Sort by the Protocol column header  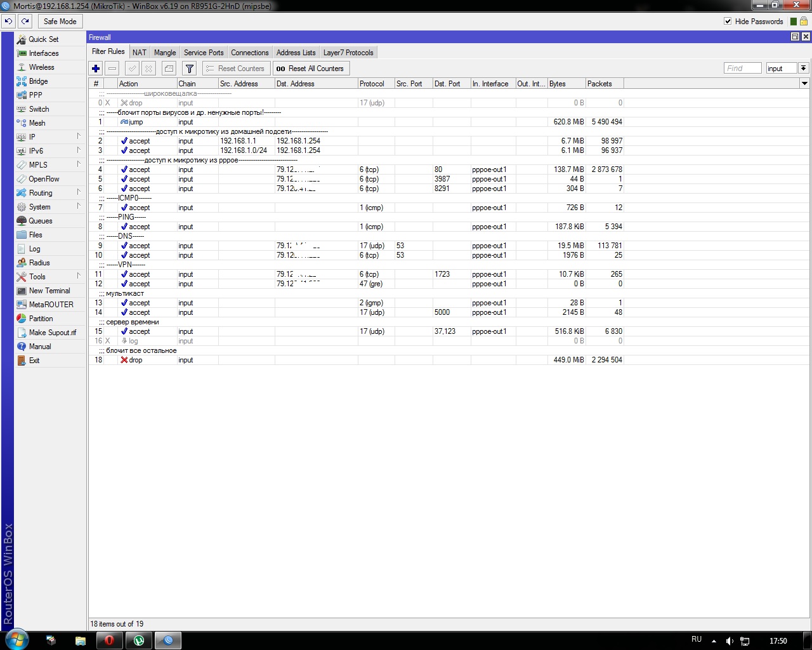376,84
